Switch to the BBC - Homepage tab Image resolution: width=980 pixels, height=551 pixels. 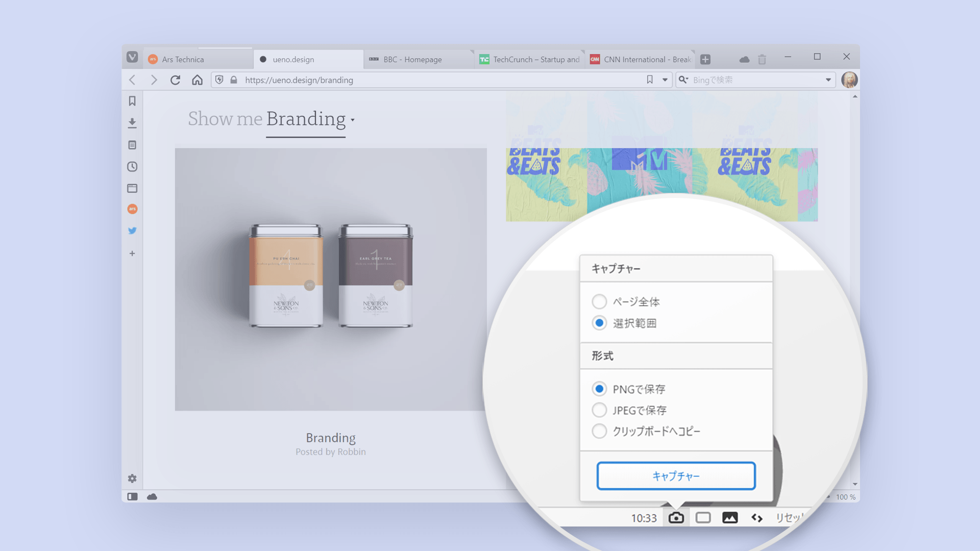412,60
